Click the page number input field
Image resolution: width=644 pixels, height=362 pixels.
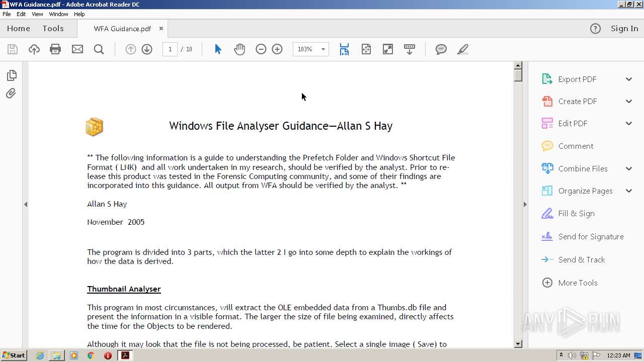tap(170, 49)
